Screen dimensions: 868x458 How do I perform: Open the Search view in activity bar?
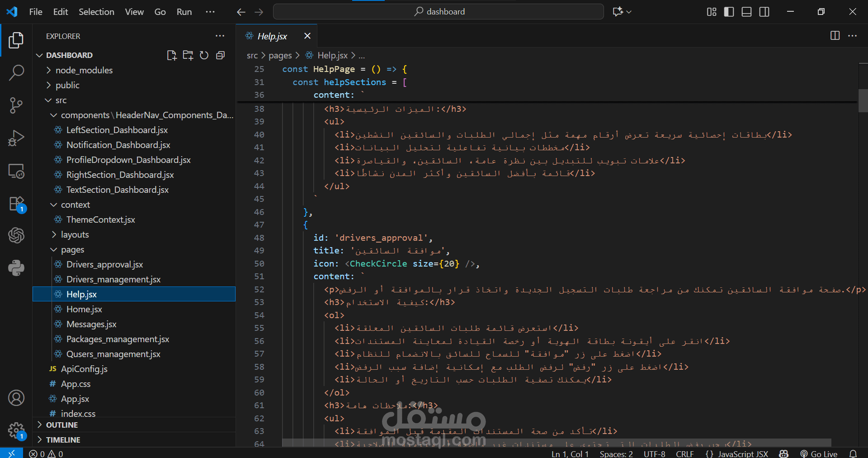pyautogui.click(x=16, y=72)
